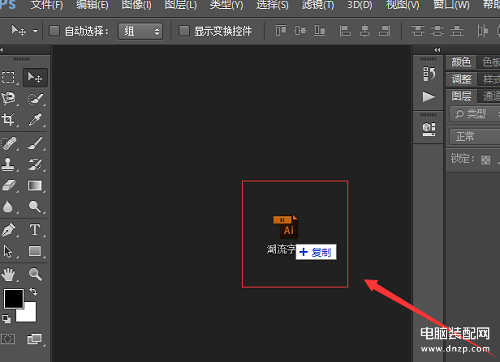Click distribute left edges icon

[482, 31]
